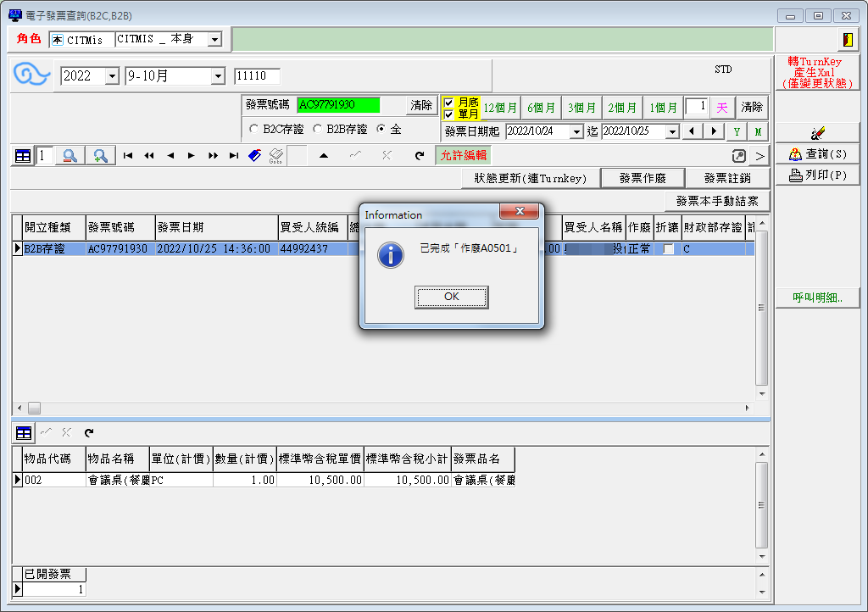Click the 買受人統編 column header
The width and height of the screenshot is (868, 612).
(x=311, y=228)
